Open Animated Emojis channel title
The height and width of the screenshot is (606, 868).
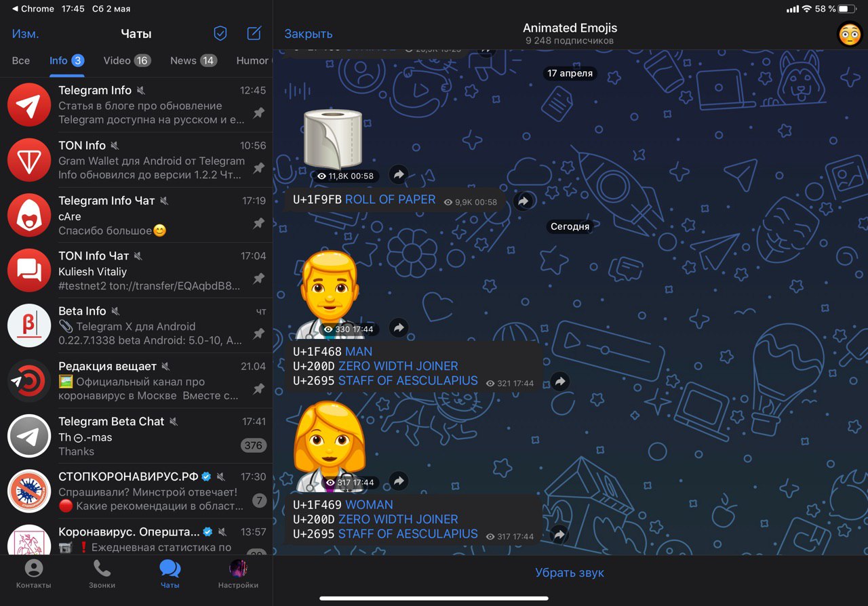570,28
